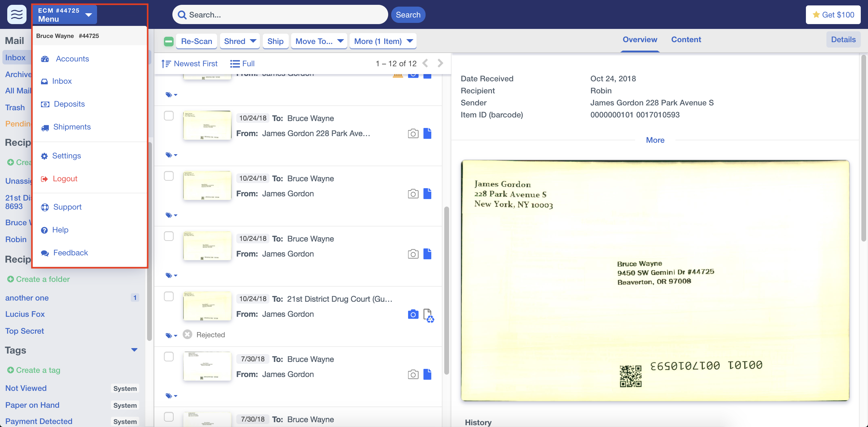868x427 pixels.
Task: Open tag dropdown under 228 Park Ave item
Action: point(171,155)
